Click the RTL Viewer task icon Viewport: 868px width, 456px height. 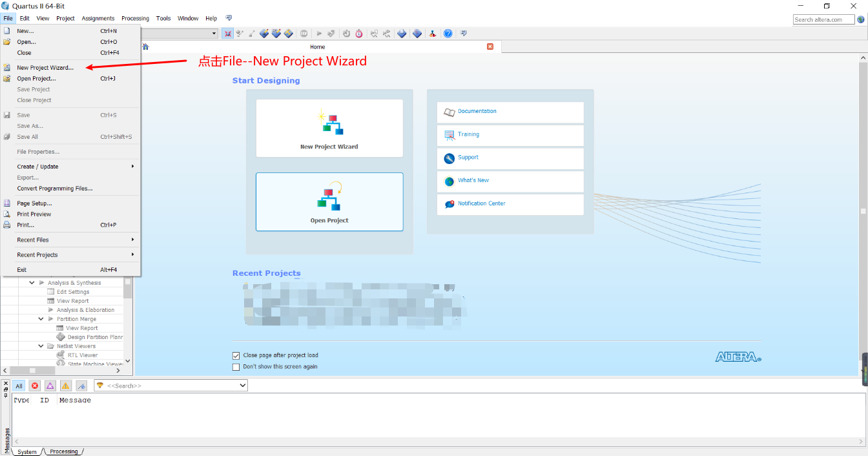pos(61,355)
